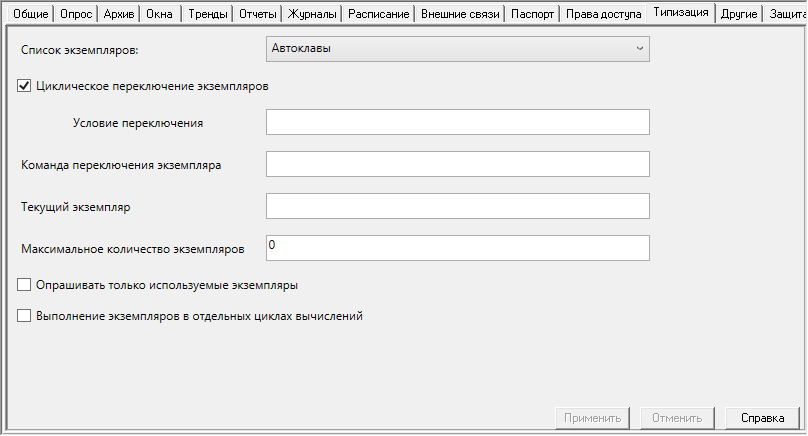The height and width of the screenshot is (436, 808).
Task: Focus the Условие переключения field
Action: 458,122
